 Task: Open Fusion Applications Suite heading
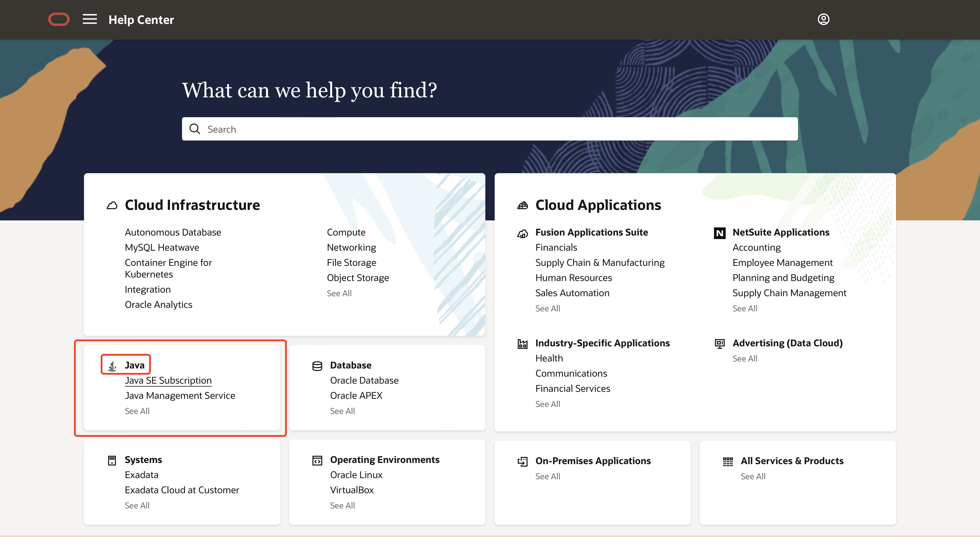[x=591, y=232]
